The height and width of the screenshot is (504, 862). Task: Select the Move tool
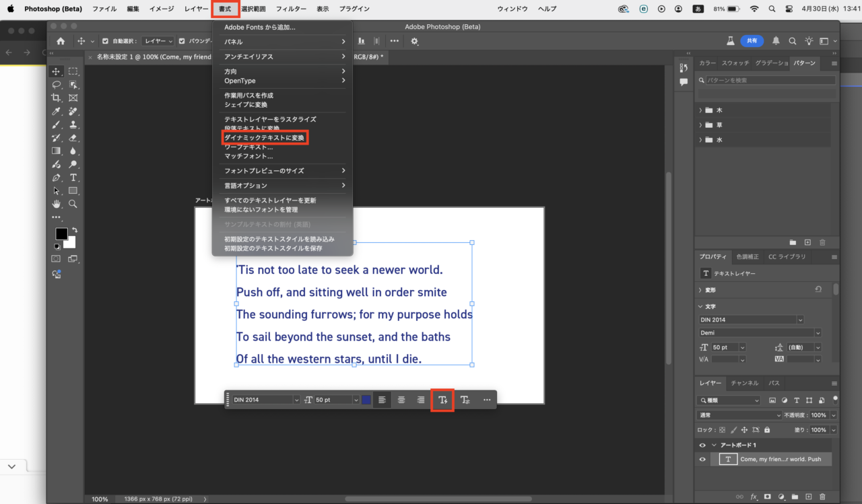pyautogui.click(x=57, y=71)
